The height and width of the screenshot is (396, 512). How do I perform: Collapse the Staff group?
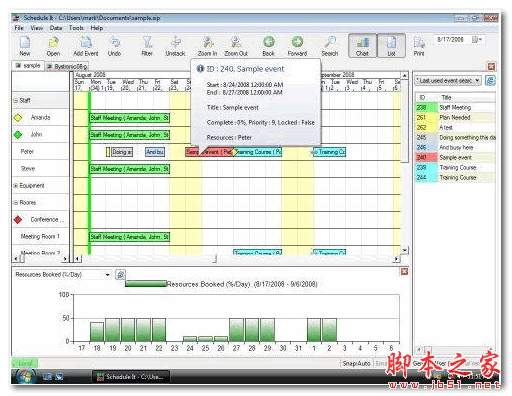pos(16,100)
